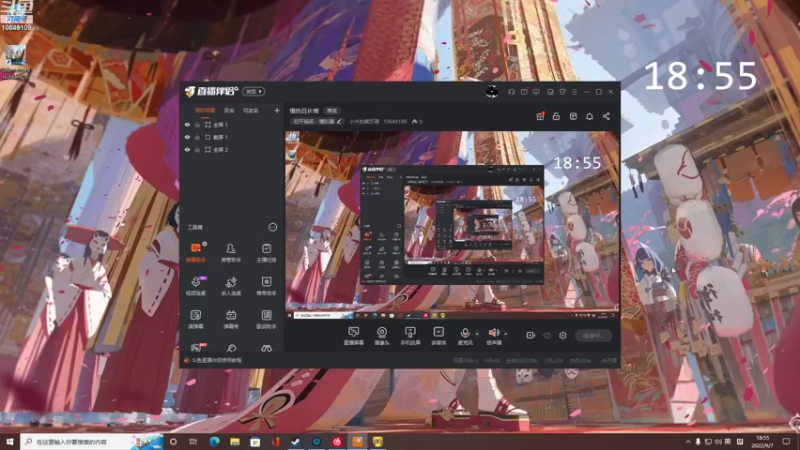Lock the 全屏 2 source
Screen dimensions: 800x450
click(197, 150)
